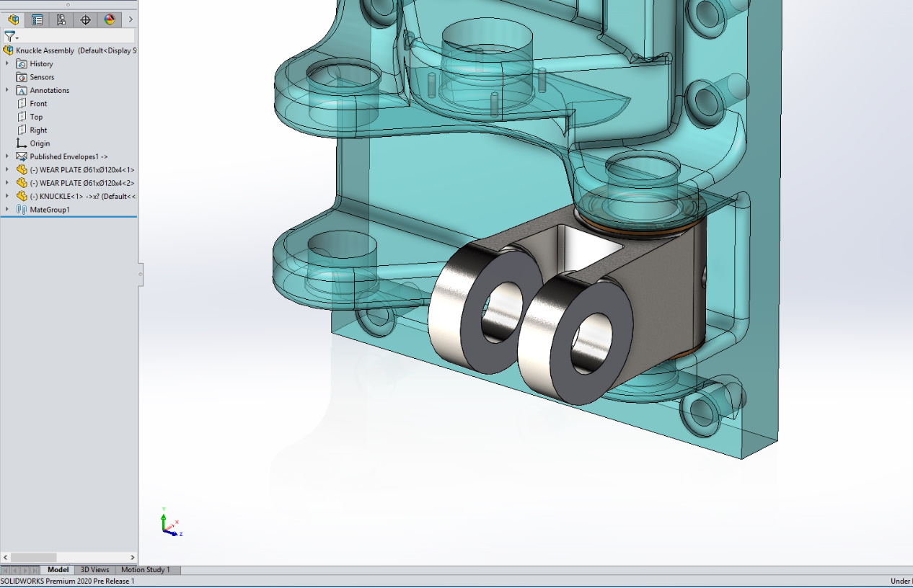Click the MateGroup1 paperclip icon
Image resolution: width=913 pixels, height=588 pixels.
22,210
